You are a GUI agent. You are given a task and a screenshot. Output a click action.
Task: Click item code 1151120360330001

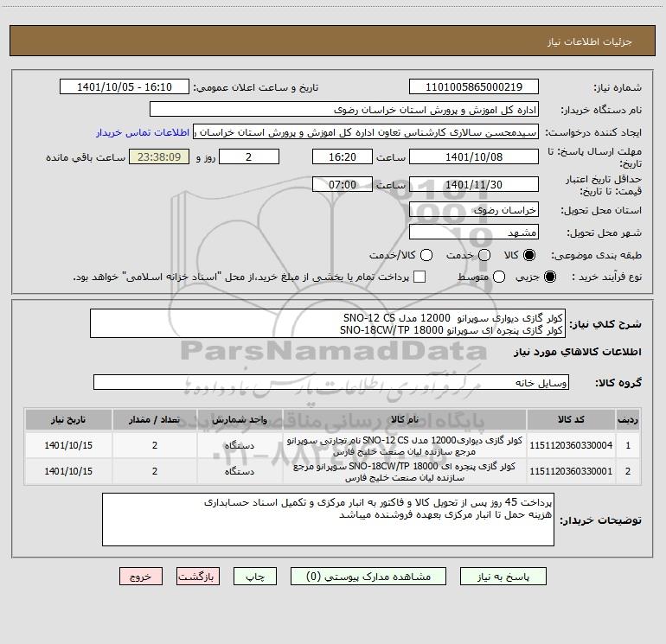(x=571, y=471)
